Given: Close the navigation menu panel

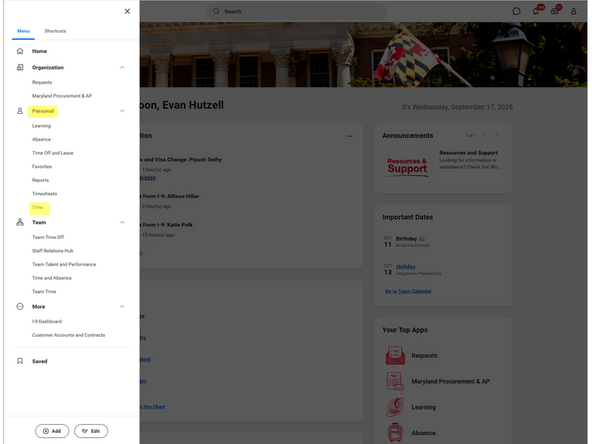Looking at the screenshot, I should click(x=127, y=11).
